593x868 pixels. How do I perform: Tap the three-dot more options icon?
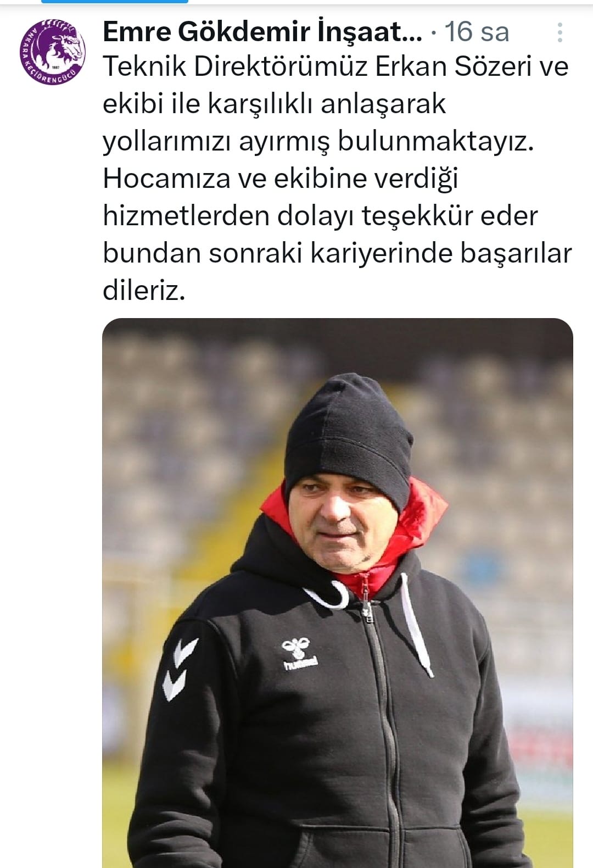[560, 32]
